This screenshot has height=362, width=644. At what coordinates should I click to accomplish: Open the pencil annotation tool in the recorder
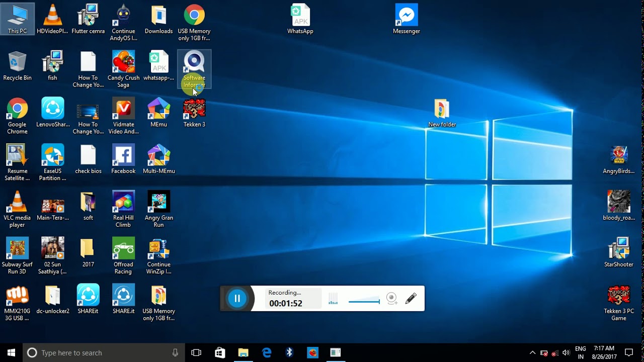tap(411, 298)
